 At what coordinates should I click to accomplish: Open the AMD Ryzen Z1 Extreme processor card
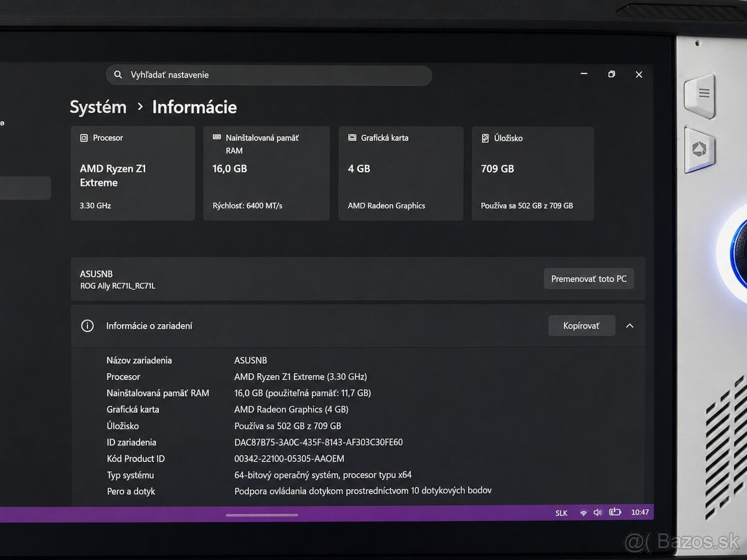(x=133, y=174)
